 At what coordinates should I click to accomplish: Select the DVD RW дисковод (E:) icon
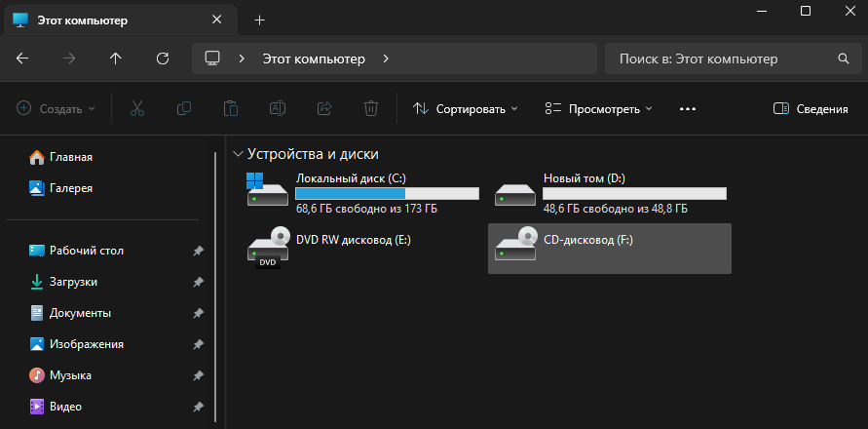(268, 248)
